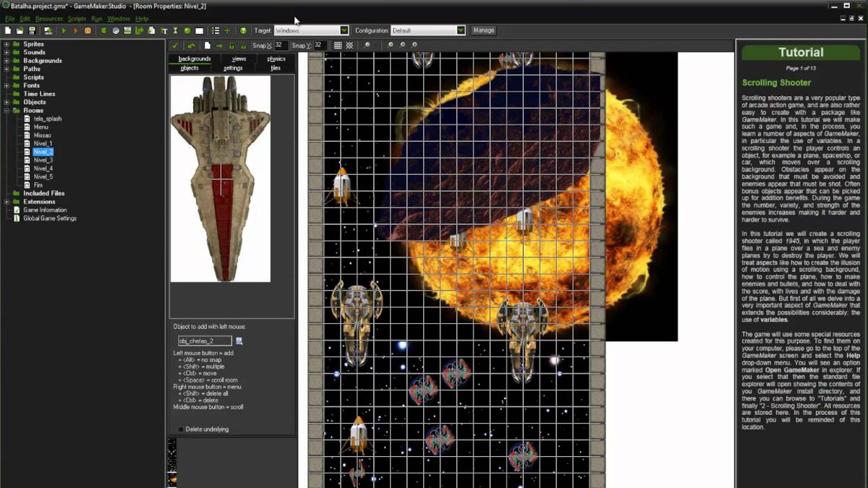Enable the Delete underlying checkbox
Image resolution: width=868 pixels, height=488 pixels.
(181, 429)
